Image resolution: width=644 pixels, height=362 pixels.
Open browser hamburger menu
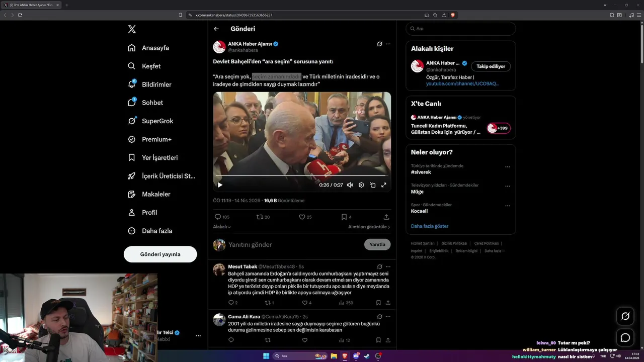(x=638, y=15)
